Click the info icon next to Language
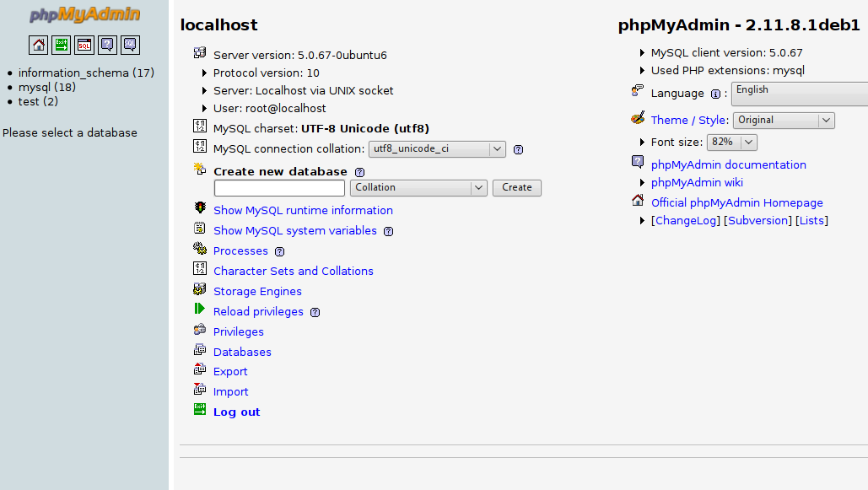 pos(715,94)
